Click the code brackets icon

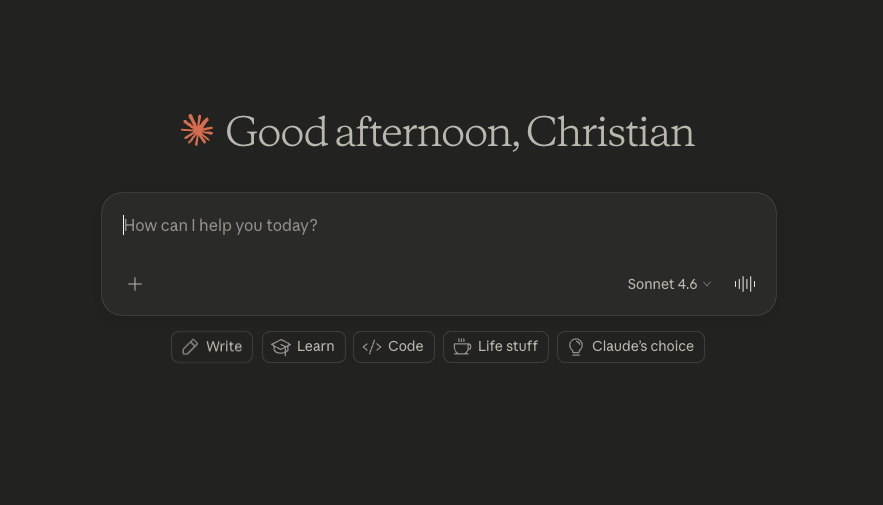point(372,347)
